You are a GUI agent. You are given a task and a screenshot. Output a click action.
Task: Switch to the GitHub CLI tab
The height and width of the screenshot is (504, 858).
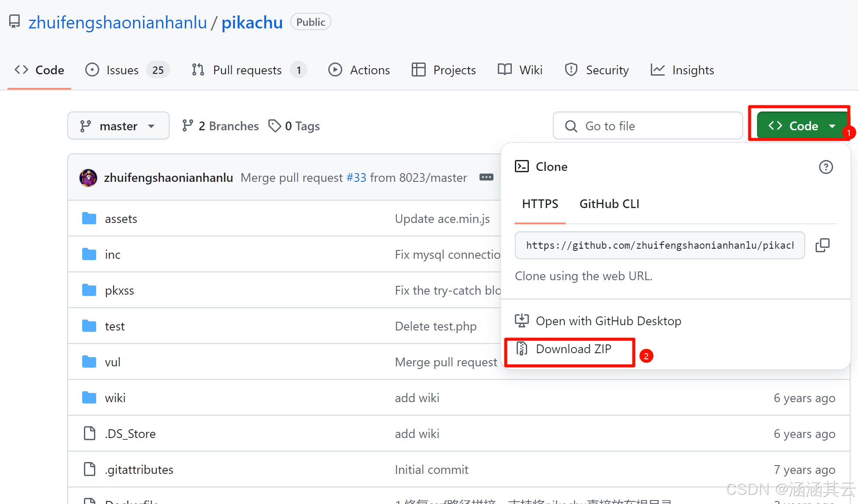point(609,204)
